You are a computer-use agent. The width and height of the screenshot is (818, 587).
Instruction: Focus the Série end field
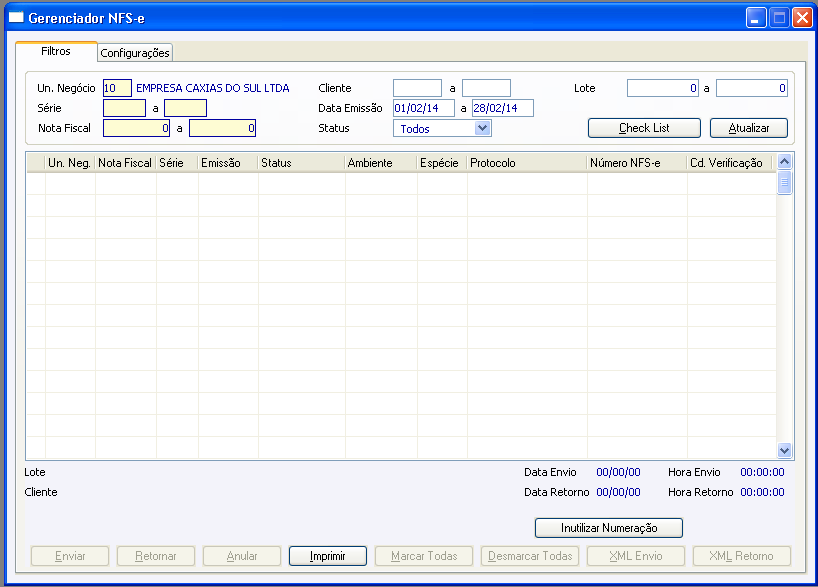click(185, 108)
